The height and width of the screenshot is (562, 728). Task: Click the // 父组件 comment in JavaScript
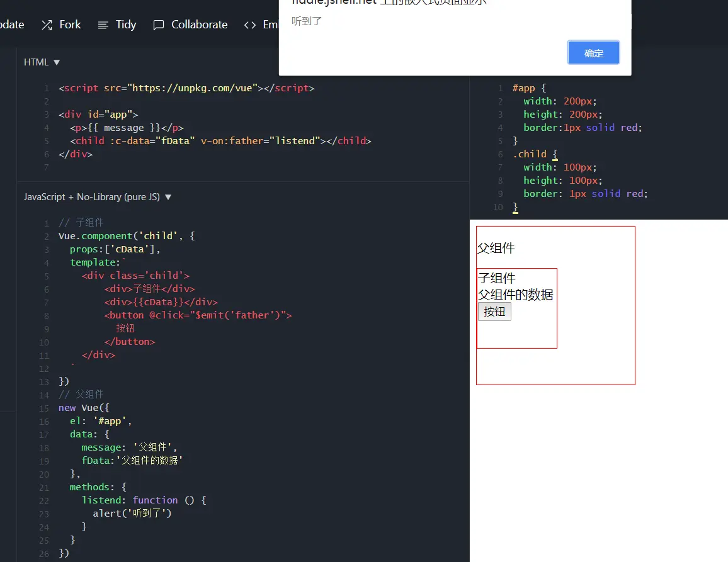(x=81, y=395)
